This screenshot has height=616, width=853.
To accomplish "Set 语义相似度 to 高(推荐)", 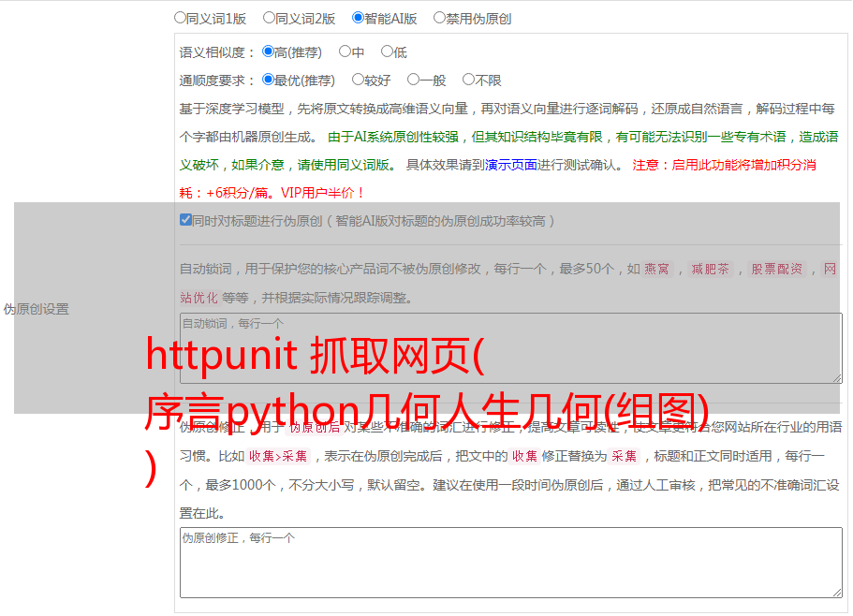I will 268,51.
